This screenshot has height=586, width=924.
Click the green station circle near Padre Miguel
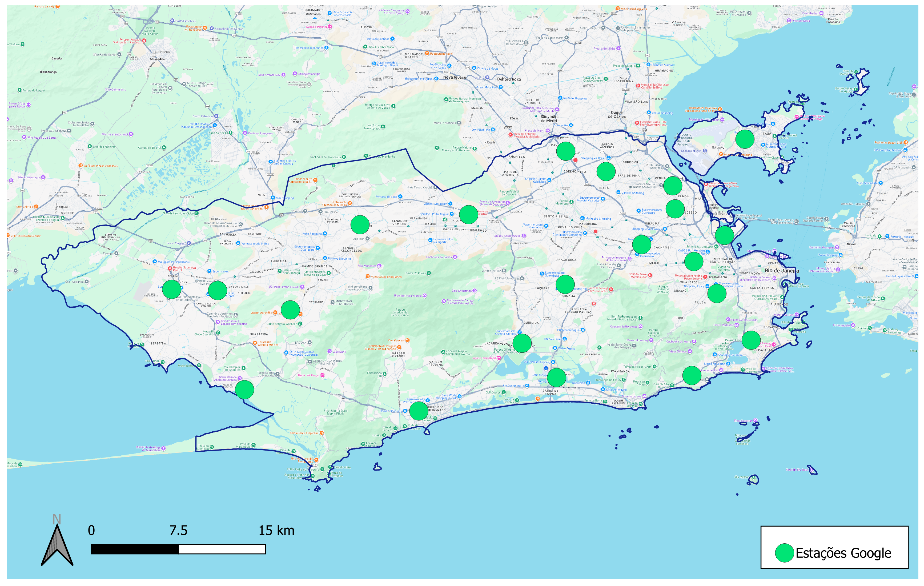point(468,215)
